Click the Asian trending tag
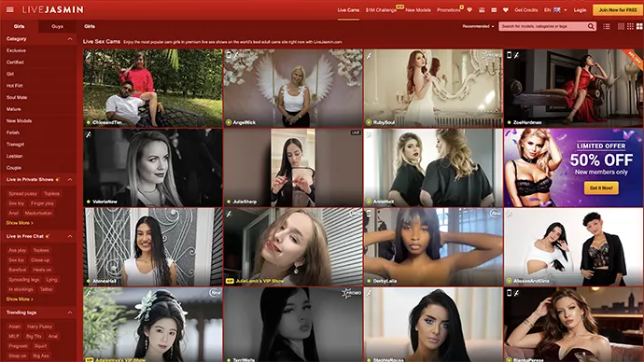 pyautogui.click(x=14, y=327)
